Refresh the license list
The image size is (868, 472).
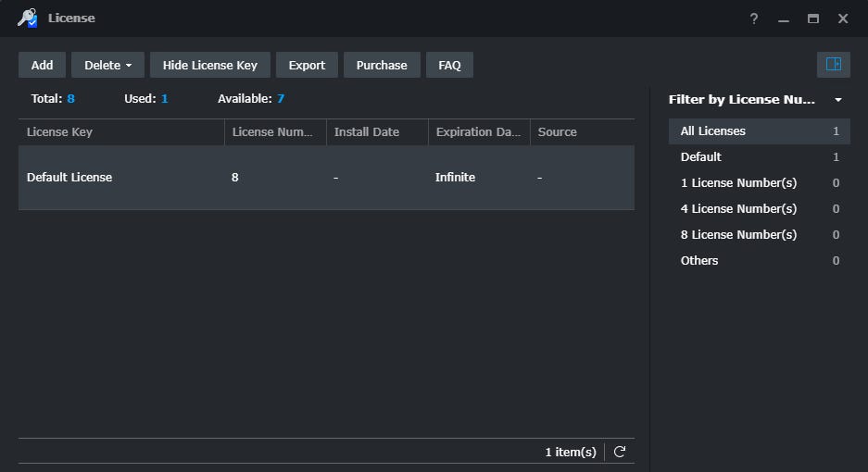point(620,452)
